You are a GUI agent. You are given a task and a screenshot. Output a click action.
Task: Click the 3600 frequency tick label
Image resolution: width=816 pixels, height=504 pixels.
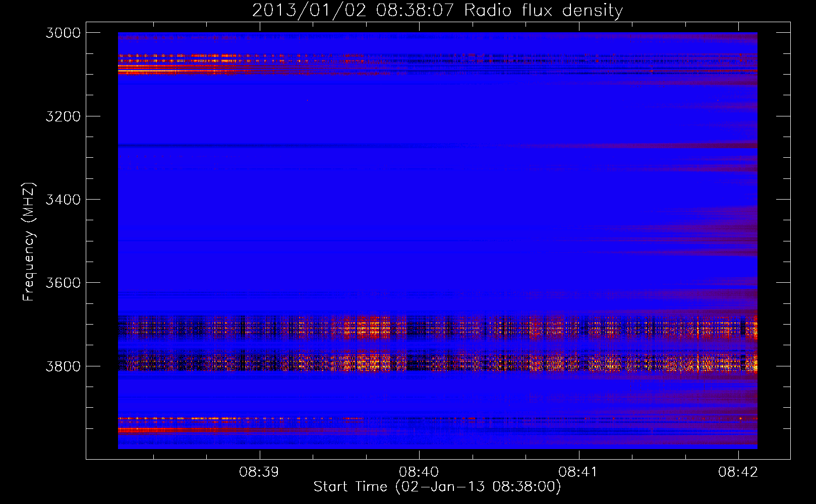point(63,283)
